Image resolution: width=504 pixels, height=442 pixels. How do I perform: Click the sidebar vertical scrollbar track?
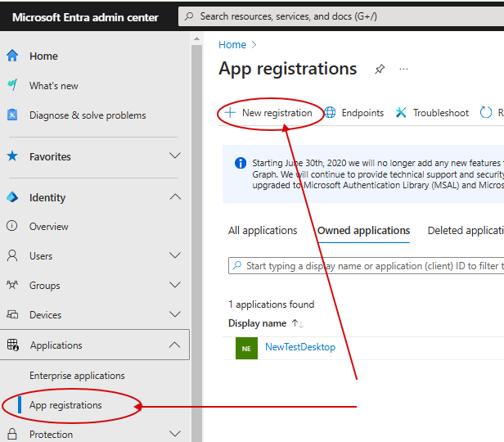(196, 243)
